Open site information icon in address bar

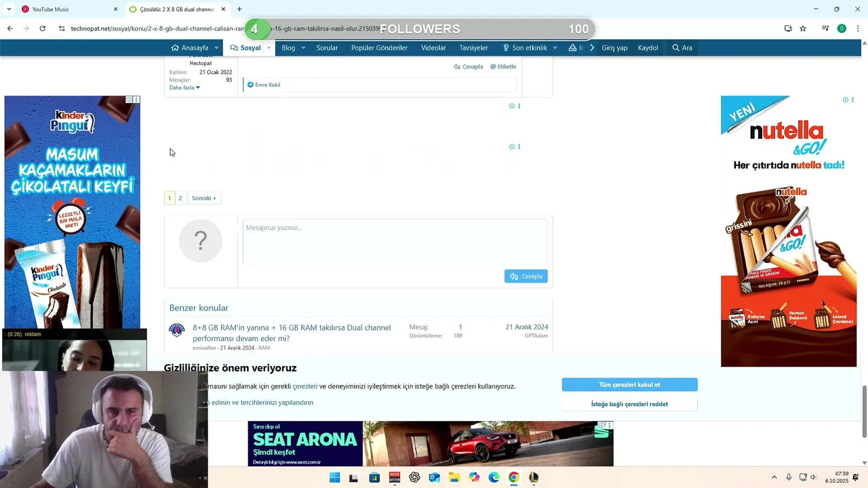62,28
